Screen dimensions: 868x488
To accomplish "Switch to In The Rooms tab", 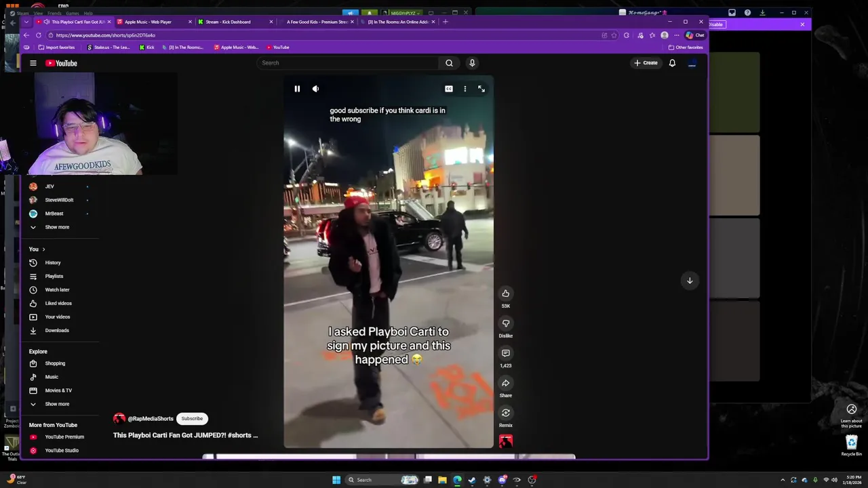I will coord(397,22).
